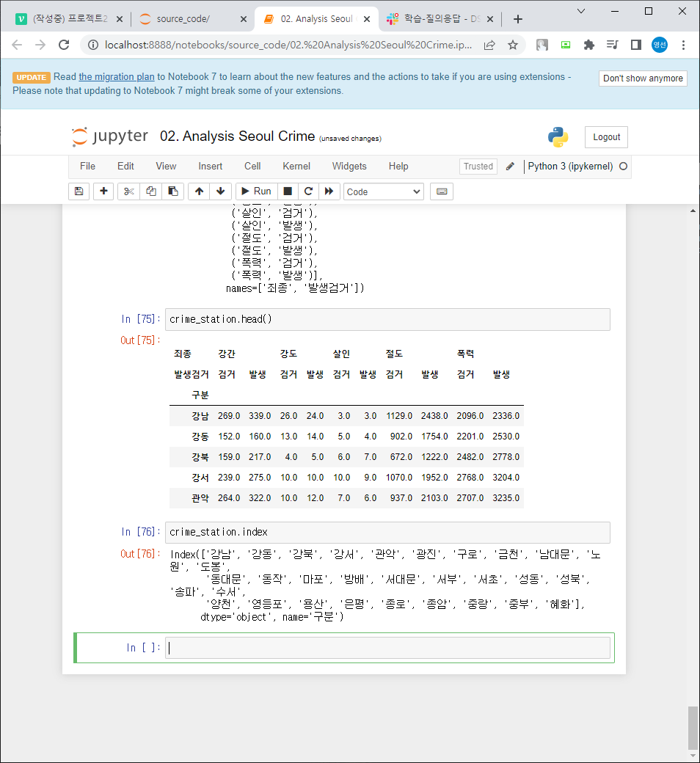
Task: Focus the empty code cell input
Action: pos(387,648)
